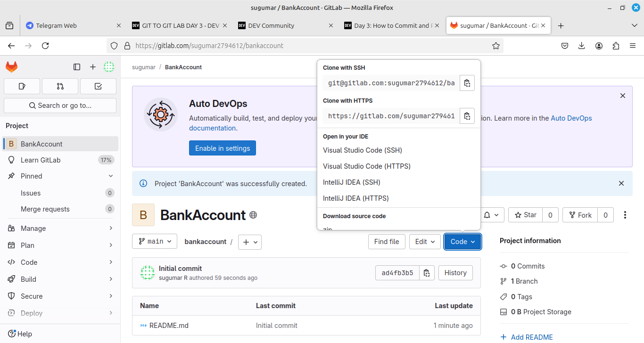
Task: Open the Help menu at sidebar bottom
Action: [20, 334]
